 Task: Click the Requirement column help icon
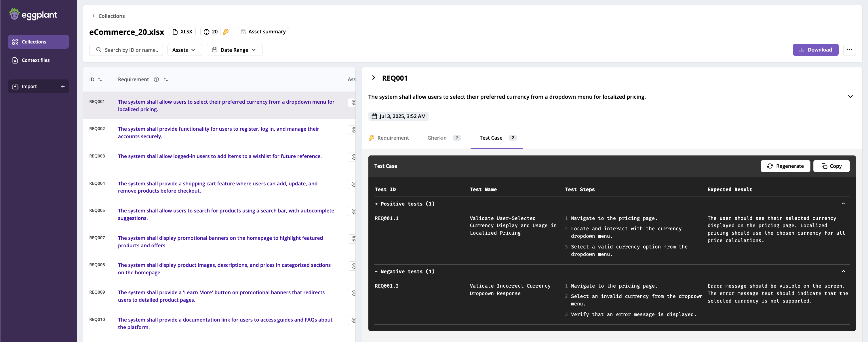point(156,79)
